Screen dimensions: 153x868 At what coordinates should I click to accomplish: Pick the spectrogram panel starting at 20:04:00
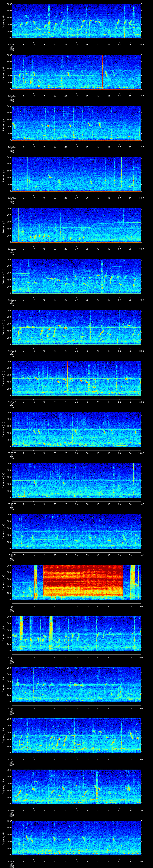click(77, 174)
